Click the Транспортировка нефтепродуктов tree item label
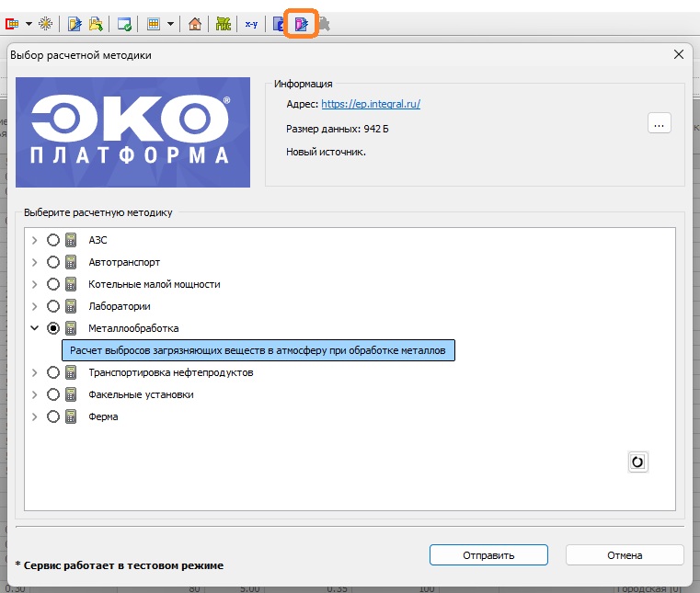Image resolution: width=700 pixels, height=593 pixels. click(170, 372)
